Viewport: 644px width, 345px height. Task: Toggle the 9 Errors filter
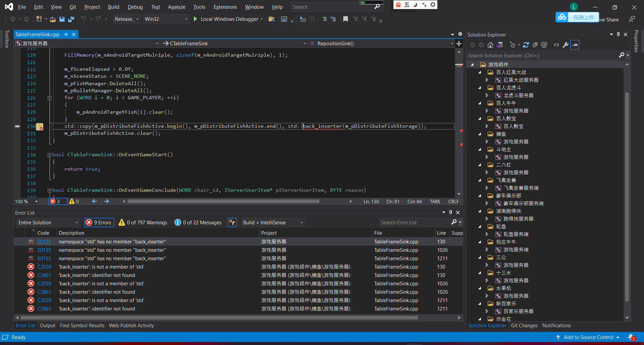[99, 222]
